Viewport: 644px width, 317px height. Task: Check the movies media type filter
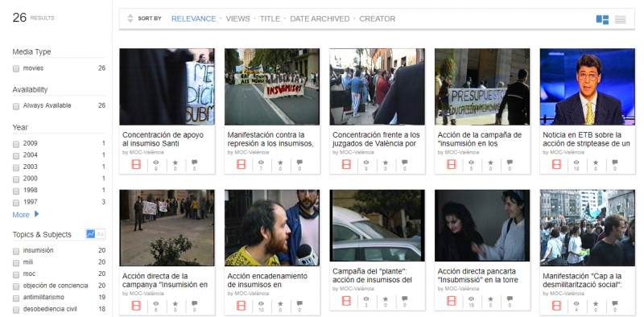pyautogui.click(x=16, y=68)
